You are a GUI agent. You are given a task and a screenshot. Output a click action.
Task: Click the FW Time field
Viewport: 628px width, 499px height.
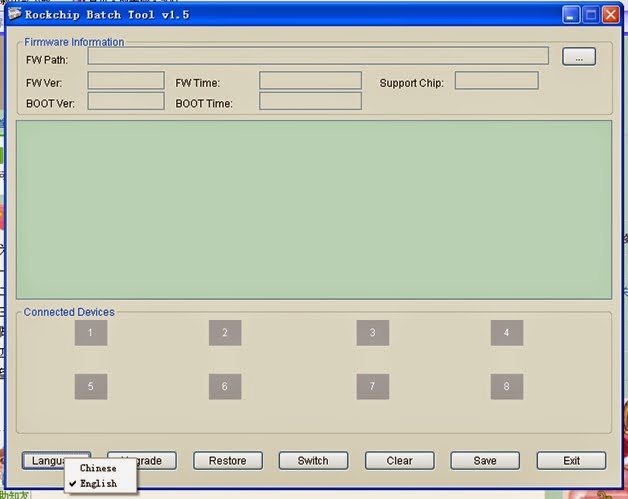click(x=310, y=80)
